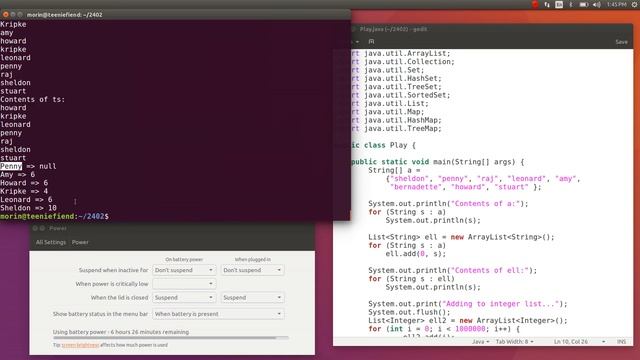Open the clock showing 1:45 PM
This screenshot has height=360, width=640.
coord(616,4)
